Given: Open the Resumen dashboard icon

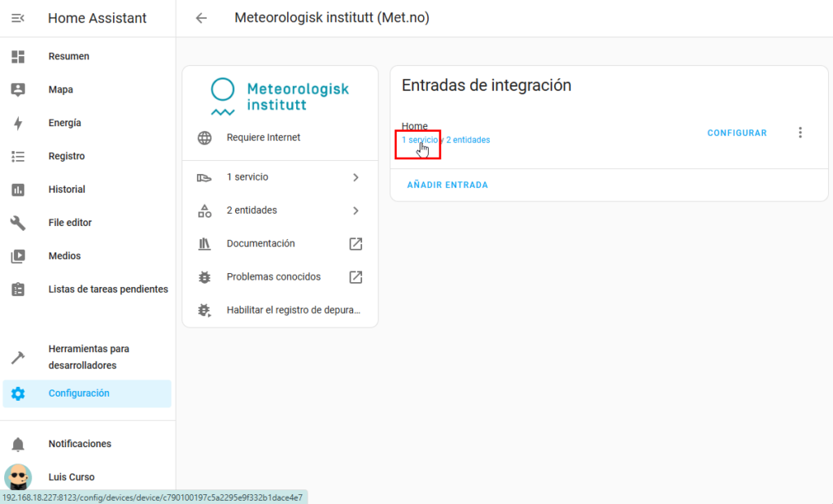Looking at the screenshot, I should pyautogui.click(x=18, y=56).
